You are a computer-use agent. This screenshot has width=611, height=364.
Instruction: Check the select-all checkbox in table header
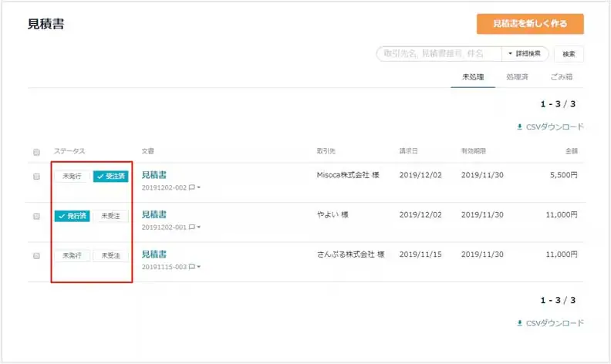click(36, 152)
